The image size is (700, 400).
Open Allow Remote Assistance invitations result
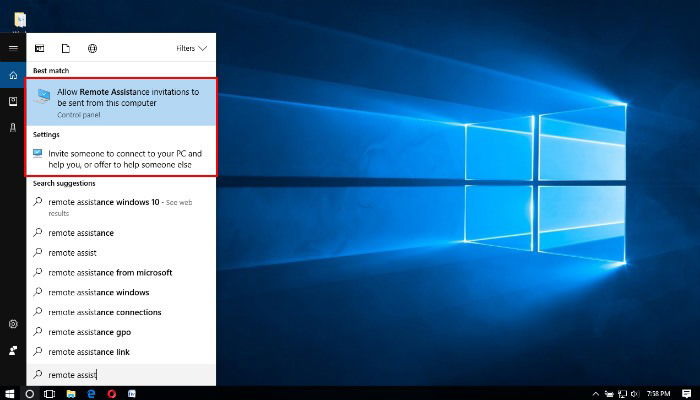121,102
